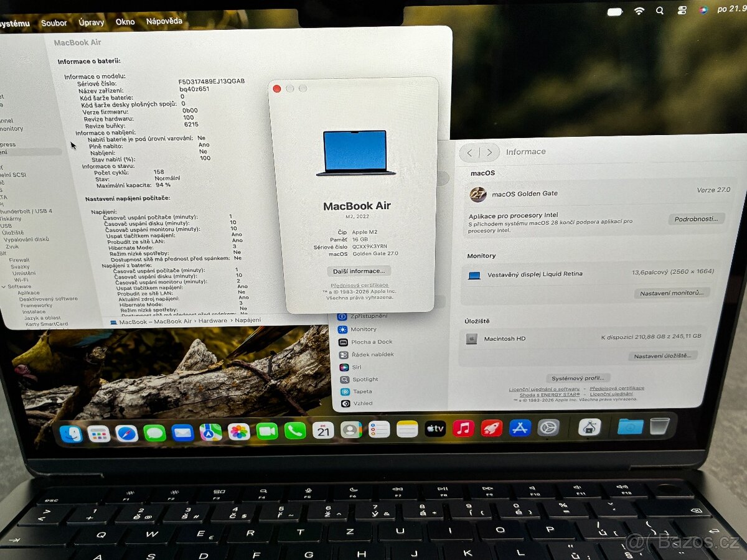
Task: Launch Apple TV from the Dock
Action: (435, 428)
